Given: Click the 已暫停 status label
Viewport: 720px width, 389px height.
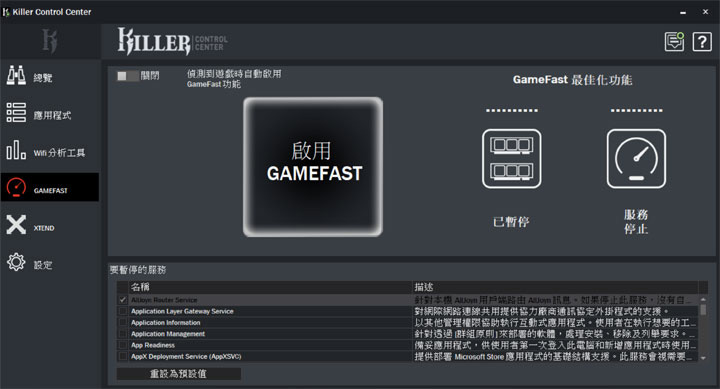Looking at the screenshot, I should click(511, 222).
